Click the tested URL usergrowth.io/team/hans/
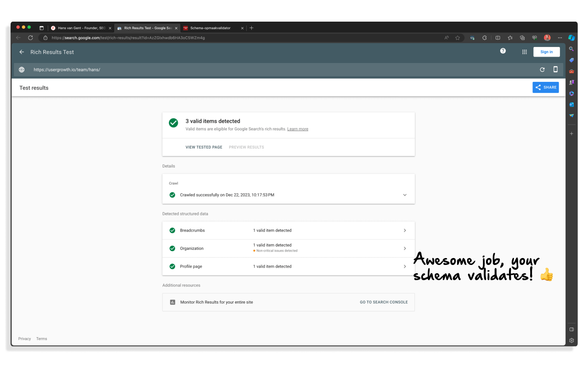Screen dimensions: 588x368 click(x=67, y=70)
